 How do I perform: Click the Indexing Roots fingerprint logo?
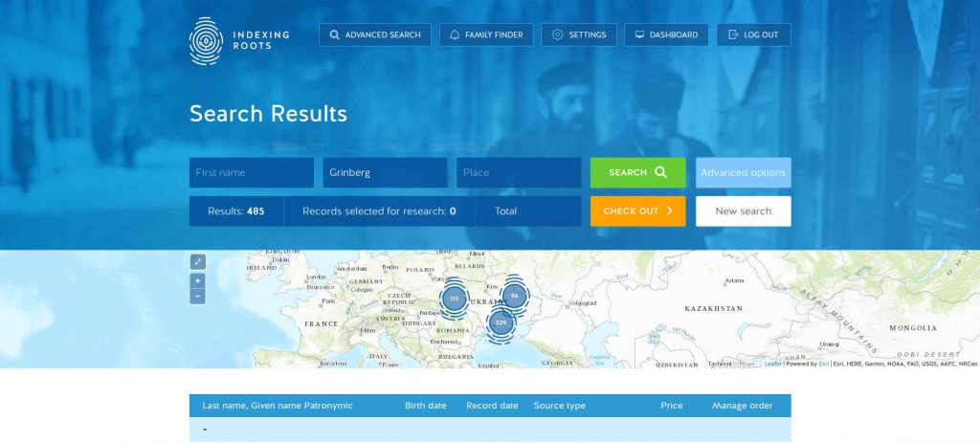pos(205,39)
